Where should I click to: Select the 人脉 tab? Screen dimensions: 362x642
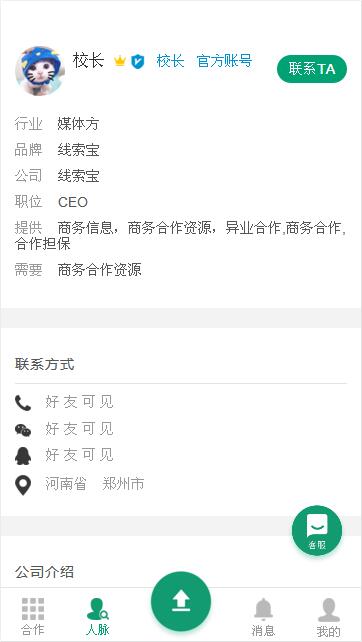(98, 616)
